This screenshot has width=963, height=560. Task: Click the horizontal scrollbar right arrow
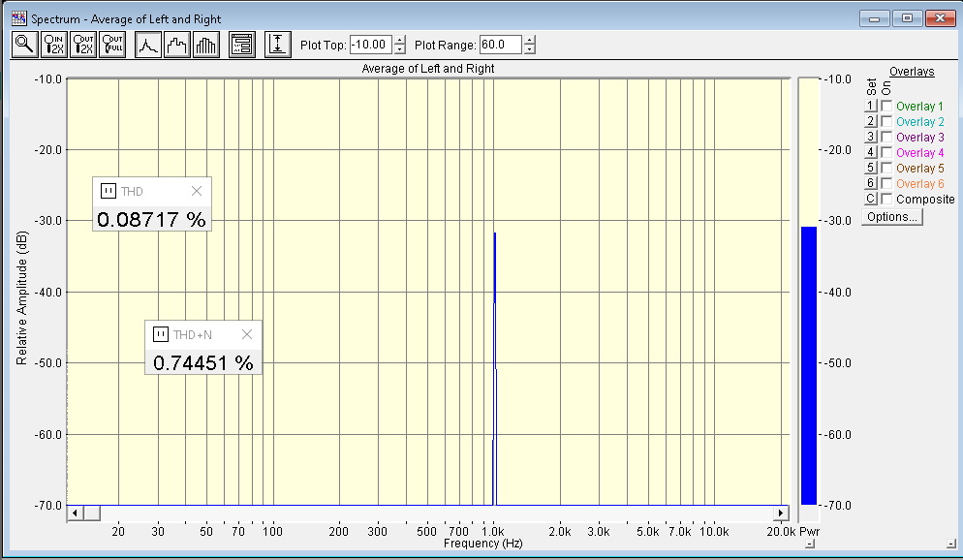pyautogui.click(x=781, y=513)
